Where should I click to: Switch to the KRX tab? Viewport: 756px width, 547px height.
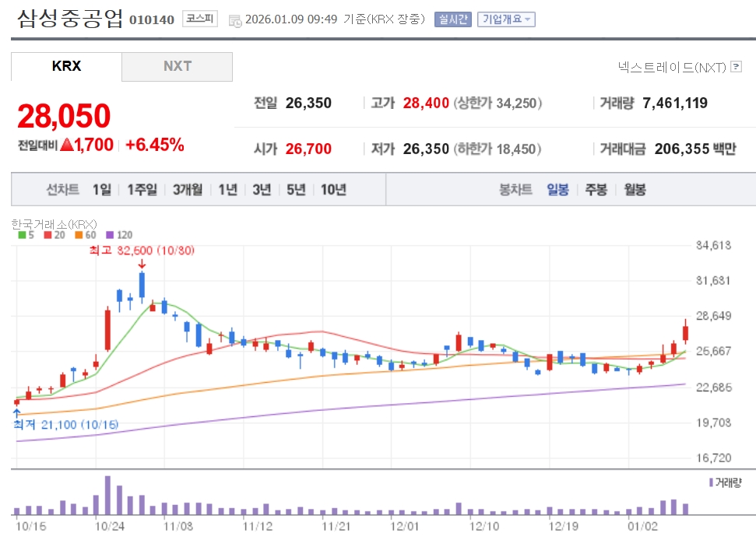[x=66, y=66]
